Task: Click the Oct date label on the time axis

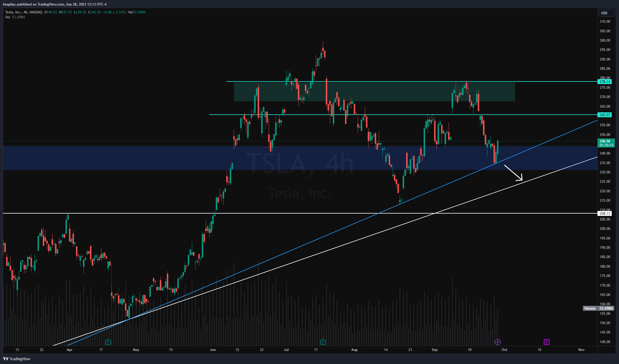Action: tap(505, 350)
